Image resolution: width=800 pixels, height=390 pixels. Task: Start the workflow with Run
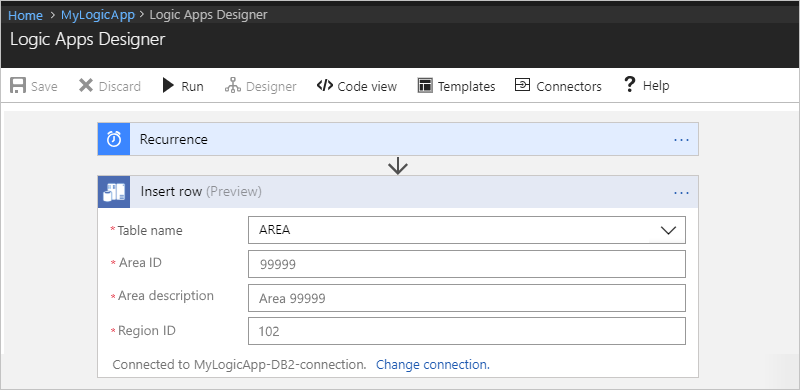coord(192,86)
